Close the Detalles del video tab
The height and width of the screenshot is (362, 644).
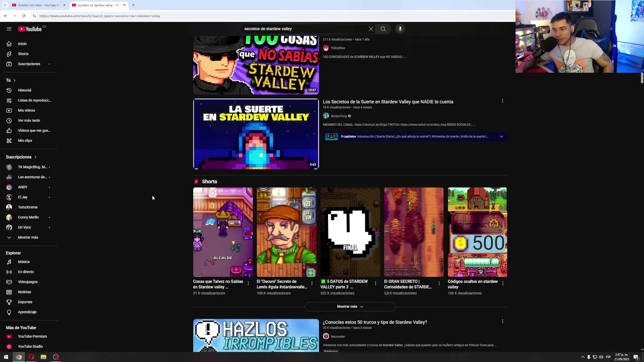click(x=64, y=5)
